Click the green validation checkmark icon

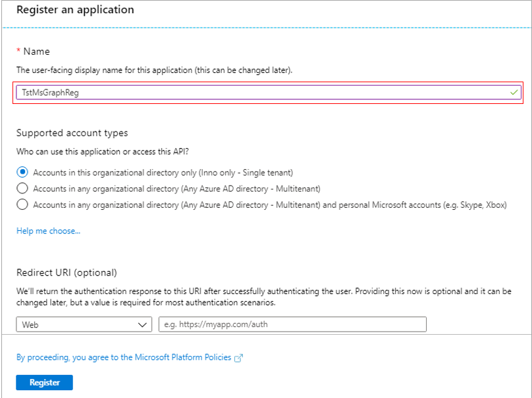(x=514, y=92)
